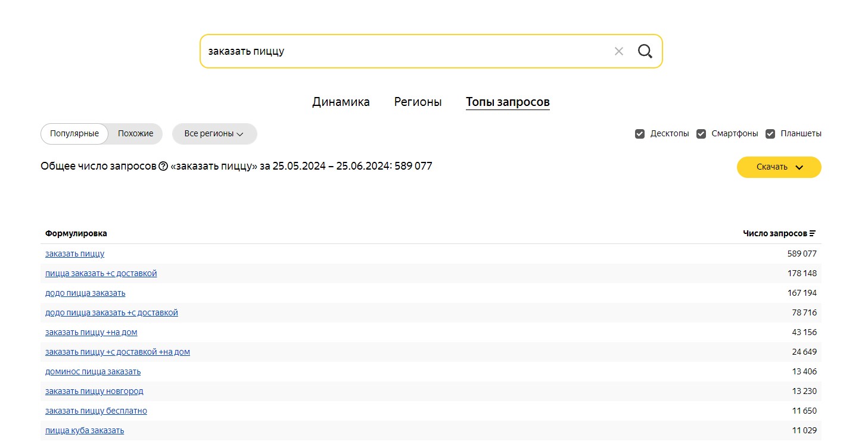Click the 11 029 request count
Screen dimensions: 868x441
[x=804, y=430]
